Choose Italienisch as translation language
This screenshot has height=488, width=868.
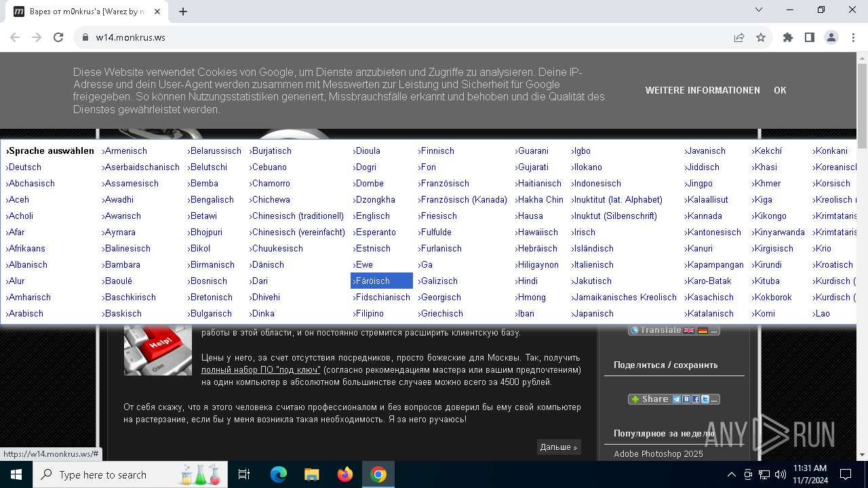592,264
